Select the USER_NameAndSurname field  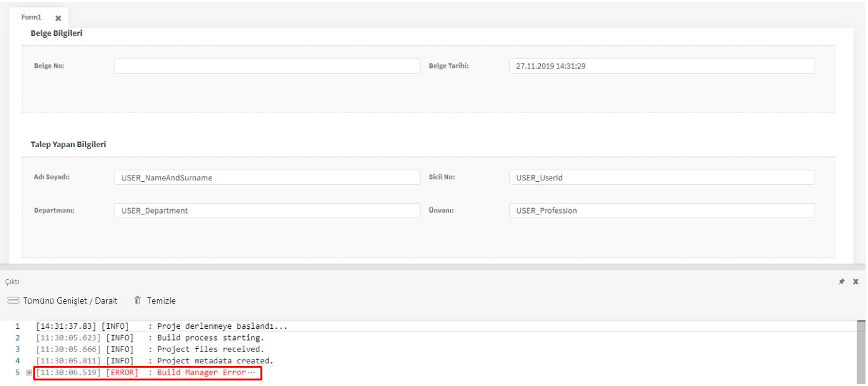(267, 177)
